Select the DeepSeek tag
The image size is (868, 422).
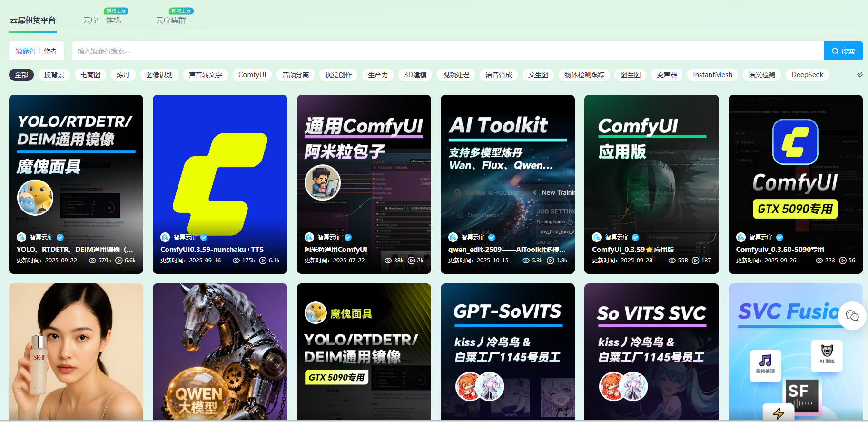pyautogui.click(x=807, y=75)
